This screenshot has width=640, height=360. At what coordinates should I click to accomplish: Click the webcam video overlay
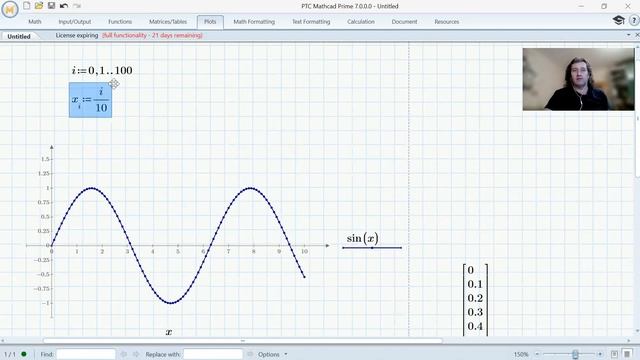[x=578, y=79]
